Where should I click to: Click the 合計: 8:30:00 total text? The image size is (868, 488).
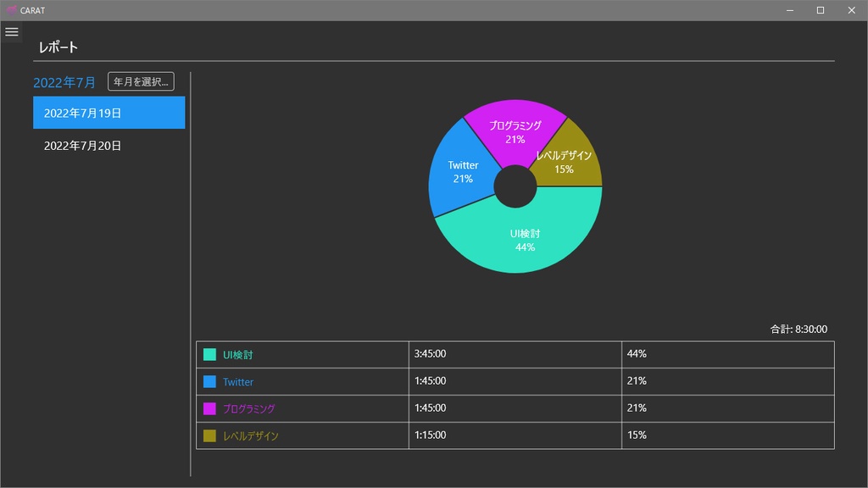click(798, 330)
